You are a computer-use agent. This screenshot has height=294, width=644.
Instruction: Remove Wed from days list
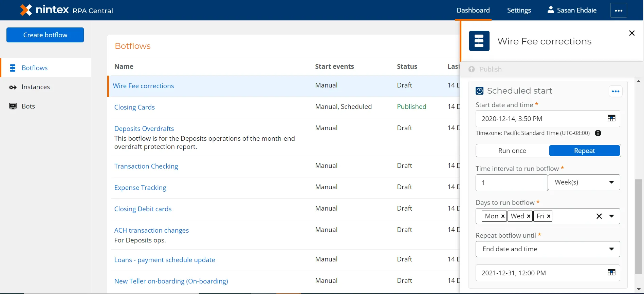pyautogui.click(x=529, y=216)
